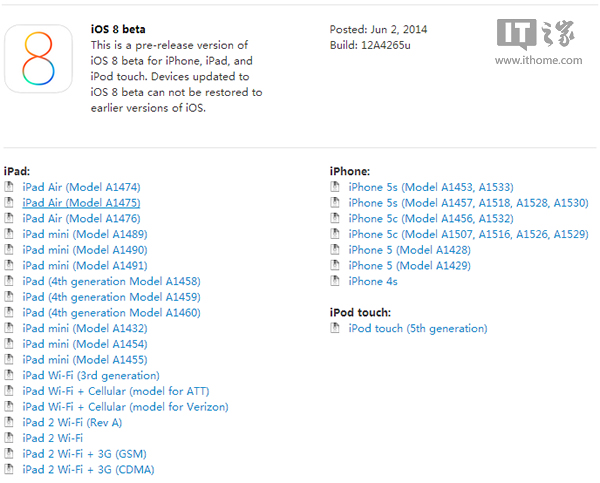This screenshot has width=600, height=483.
Task: Click file icon beside iPad Wi-Fi (3rd generation)
Action: click(x=9, y=375)
